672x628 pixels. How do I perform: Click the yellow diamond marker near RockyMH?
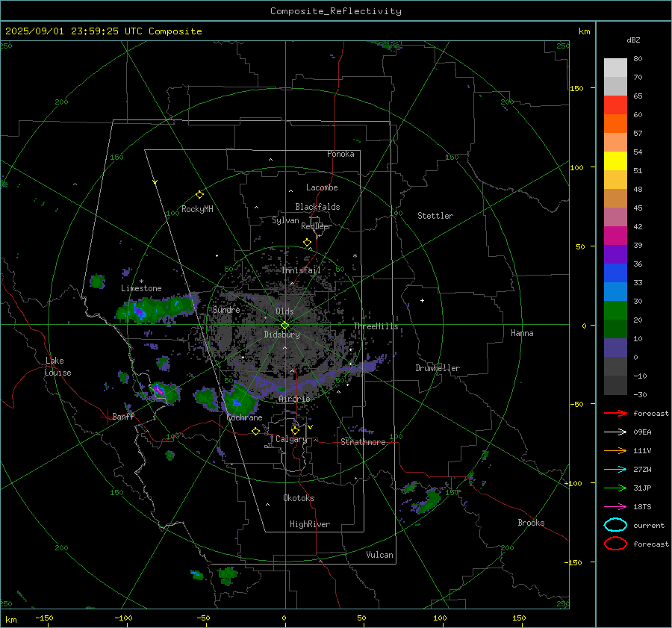[199, 195]
